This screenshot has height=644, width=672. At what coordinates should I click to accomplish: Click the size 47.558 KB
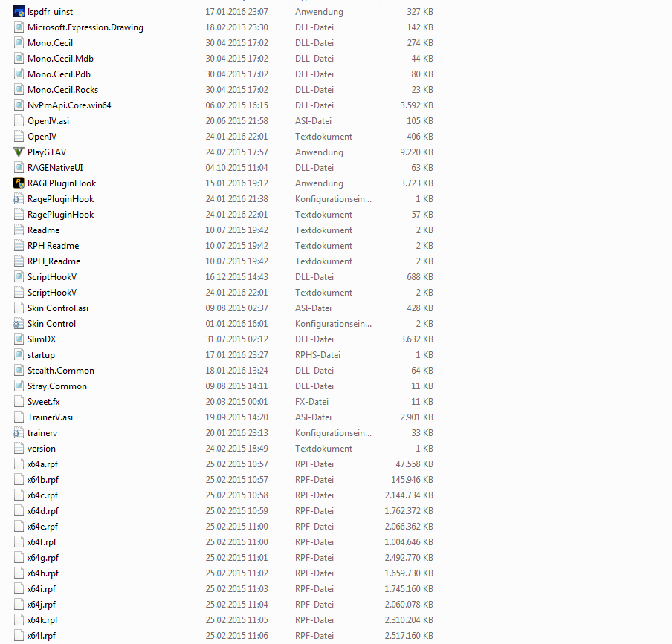415,464
